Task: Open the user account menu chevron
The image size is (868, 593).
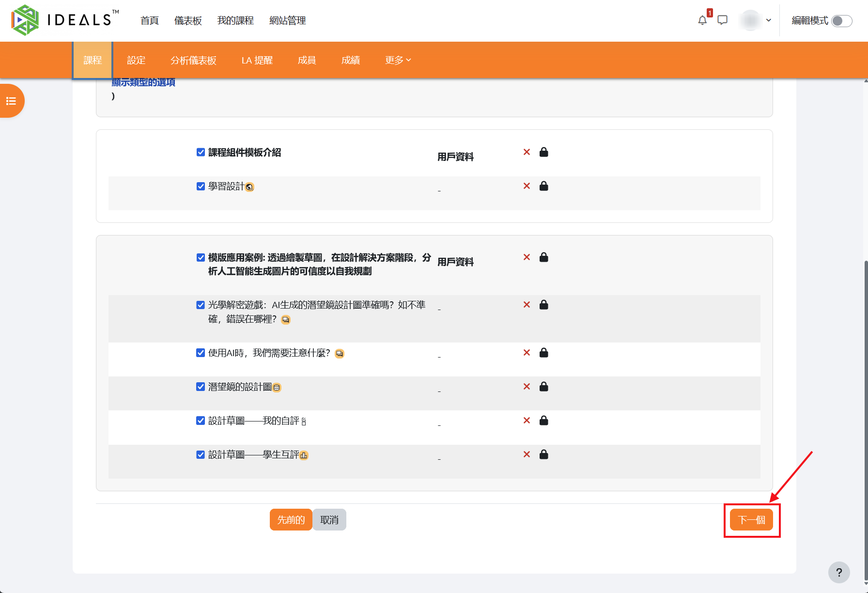Action: pos(768,20)
